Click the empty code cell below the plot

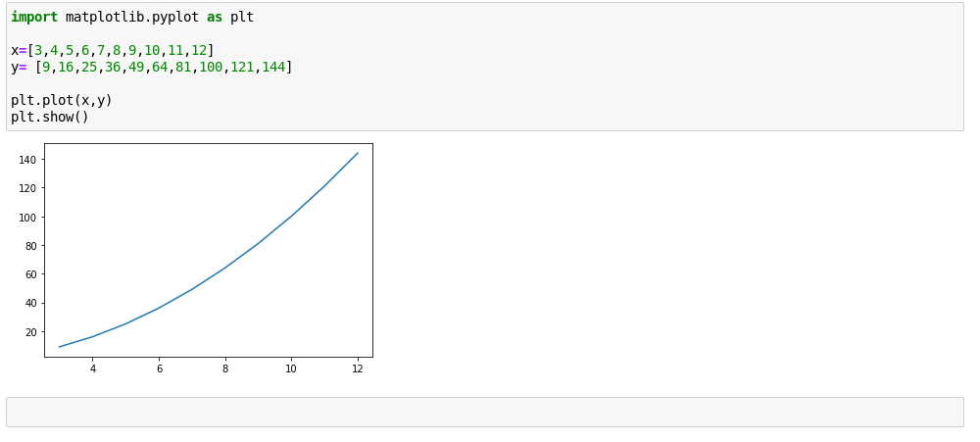point(484,412)
